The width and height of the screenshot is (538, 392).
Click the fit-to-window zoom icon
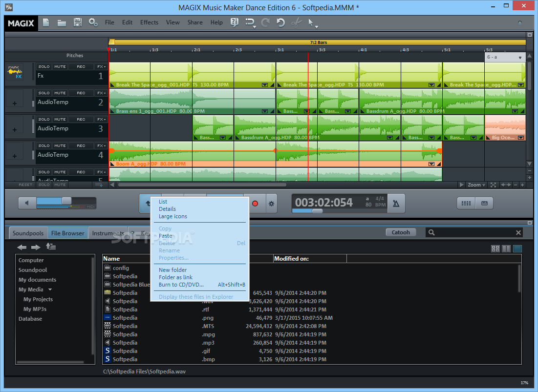(493, 185)
